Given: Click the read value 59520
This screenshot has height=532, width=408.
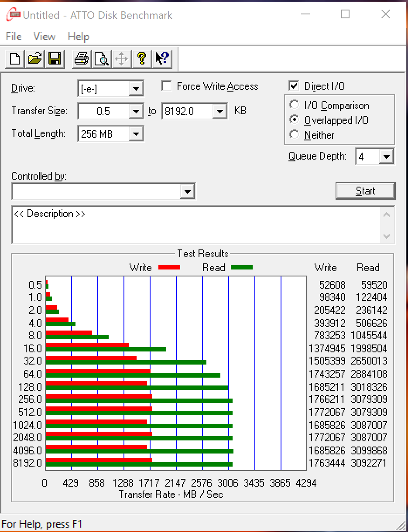Looking at the screenshot, I should pyautogui.click(x=374, y=285).
